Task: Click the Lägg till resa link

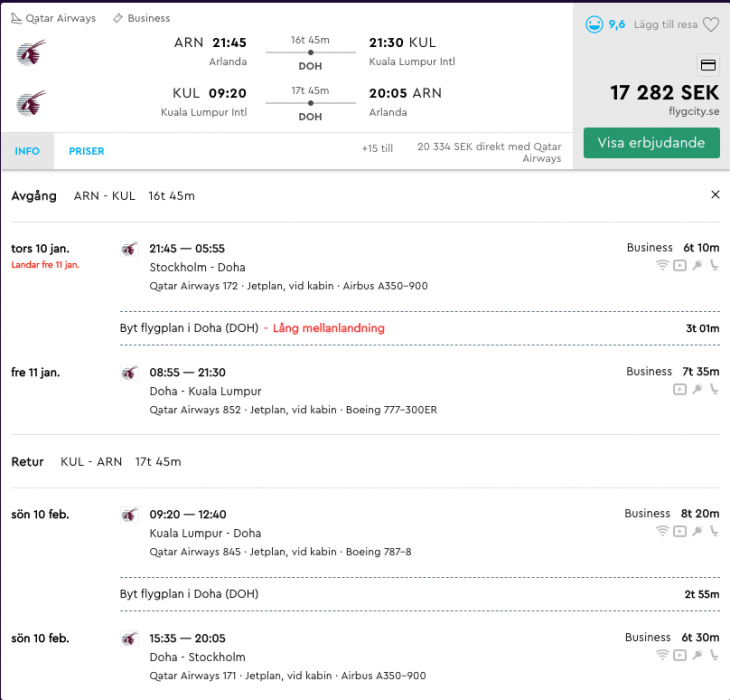Action: click(666, 25)
